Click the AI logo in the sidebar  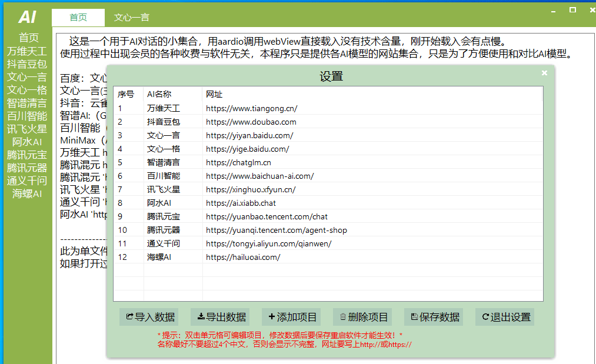pos(28,17)
